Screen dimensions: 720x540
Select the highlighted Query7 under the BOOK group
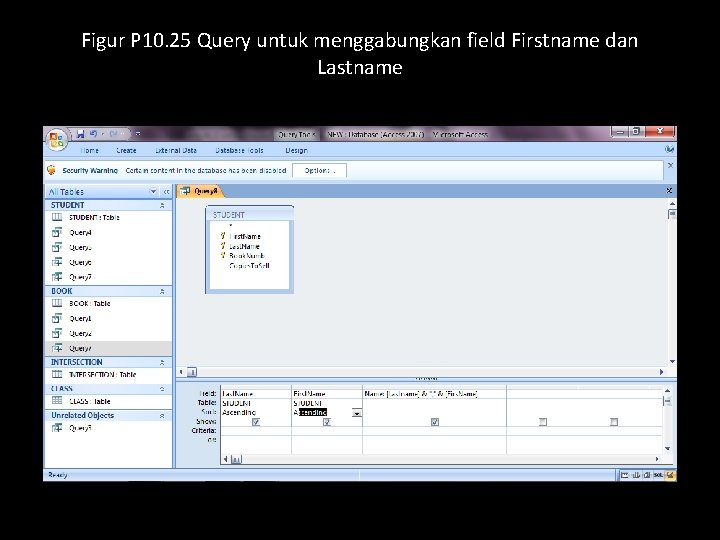click(108, 348)
